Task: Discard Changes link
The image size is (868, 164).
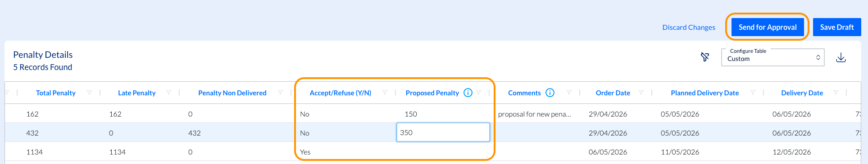Action: 689,27
